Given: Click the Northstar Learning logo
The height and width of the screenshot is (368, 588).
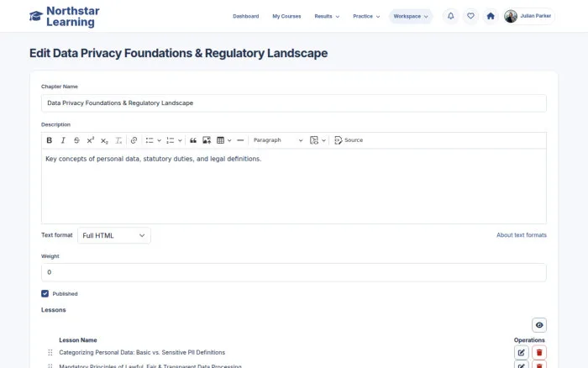Looking at the screenshot, I should click(64, 17).
